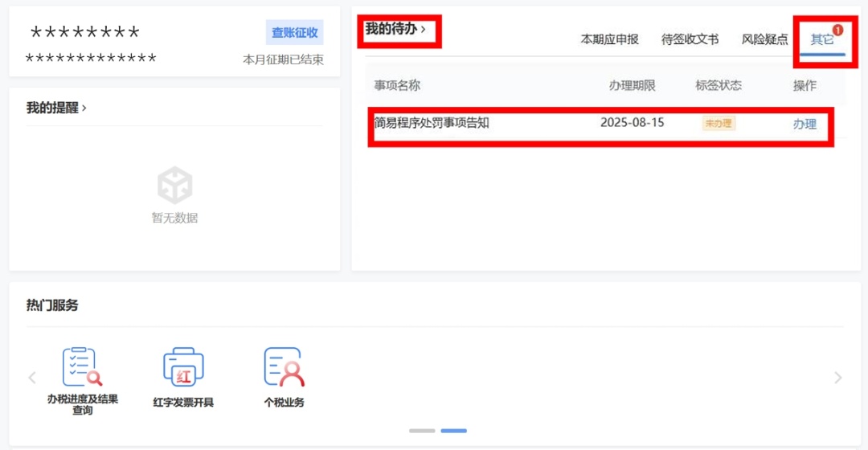Select the 其它 tab
Image resolution: width=868 pixels, height=450 pixels.
click(x=822, y=39)
